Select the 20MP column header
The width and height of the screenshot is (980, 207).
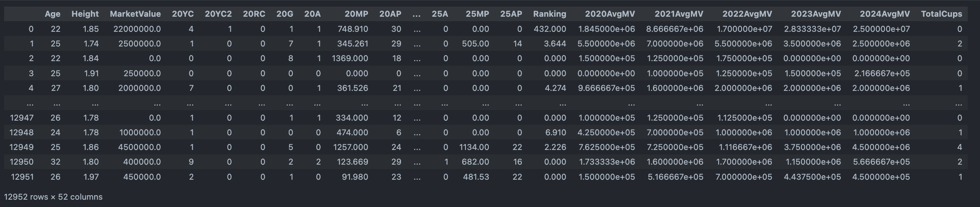pos(356,14)
